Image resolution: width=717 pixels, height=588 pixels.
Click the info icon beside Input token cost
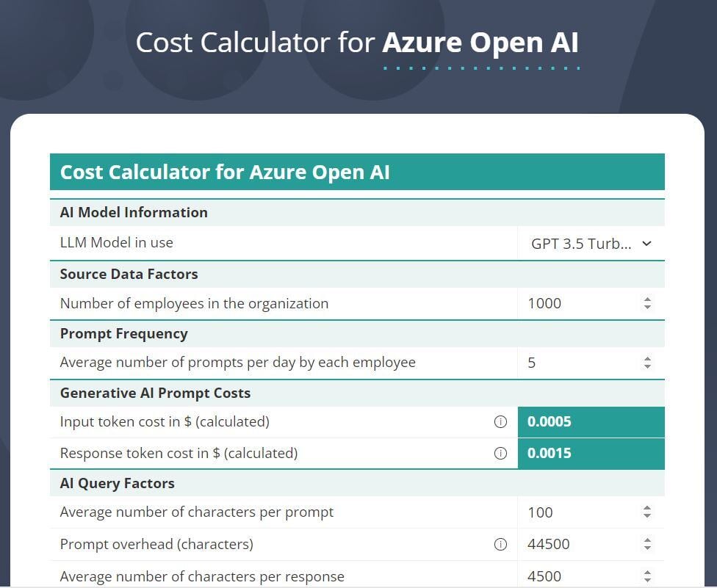(500, 421)
